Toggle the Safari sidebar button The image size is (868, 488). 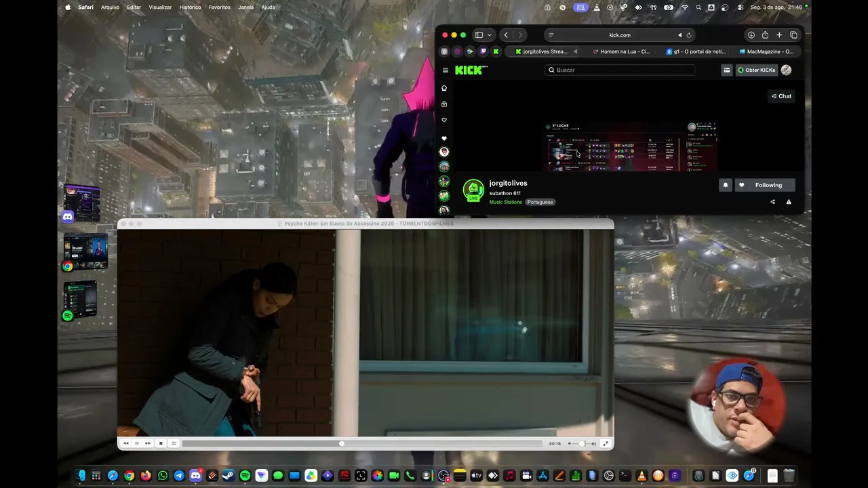(479, 35)
